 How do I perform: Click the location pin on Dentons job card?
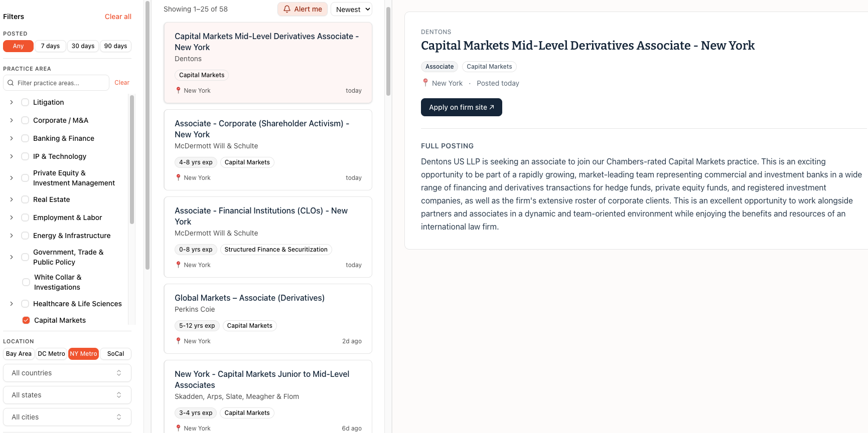[178, 90]
